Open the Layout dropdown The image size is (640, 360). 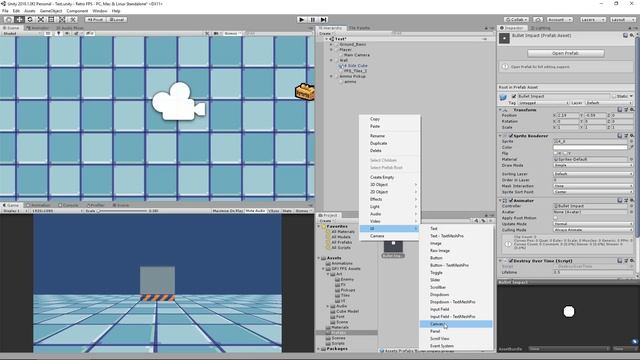[x=622, y=20]
